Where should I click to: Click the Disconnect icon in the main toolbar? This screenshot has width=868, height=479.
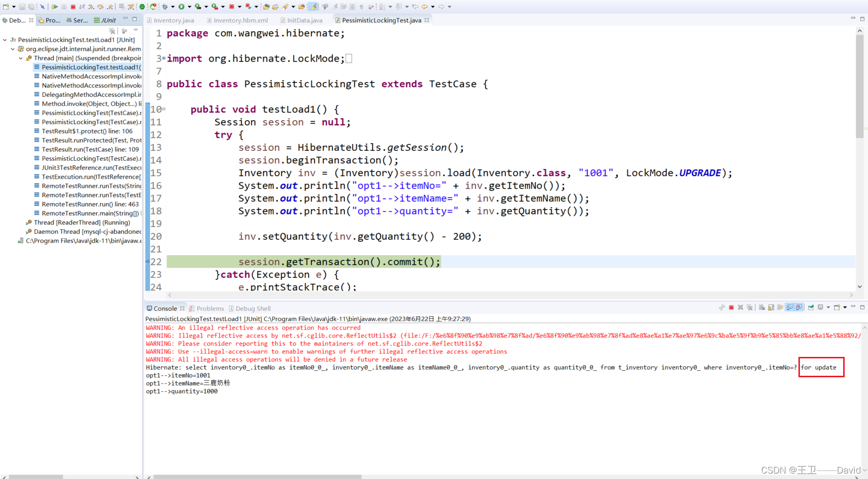[x=82, y=6]
